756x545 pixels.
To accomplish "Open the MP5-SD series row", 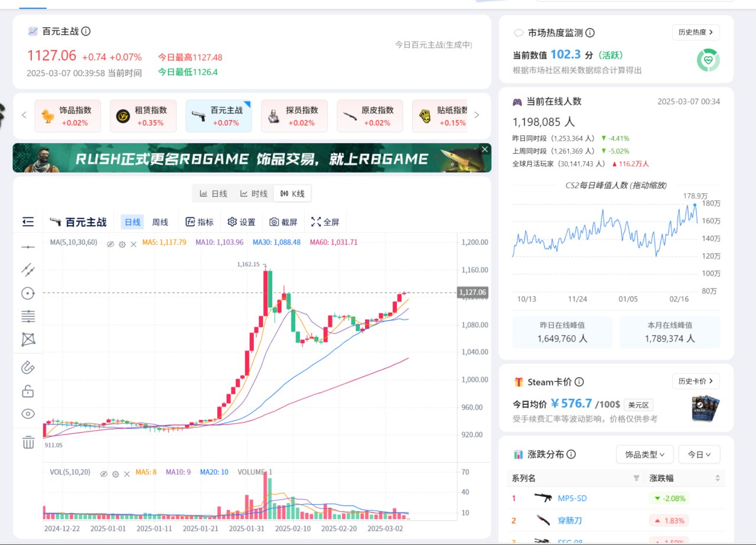I will click(x=616, y=498).
